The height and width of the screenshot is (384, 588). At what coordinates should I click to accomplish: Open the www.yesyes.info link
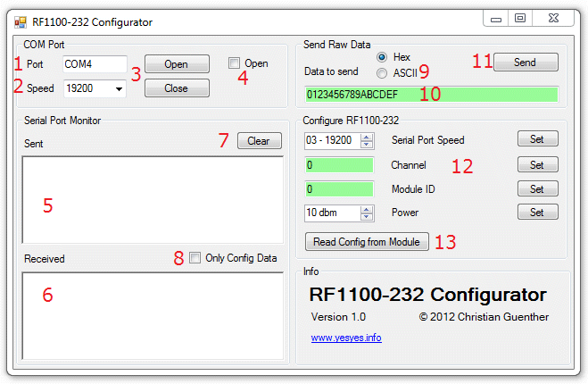tap(346, 338)
